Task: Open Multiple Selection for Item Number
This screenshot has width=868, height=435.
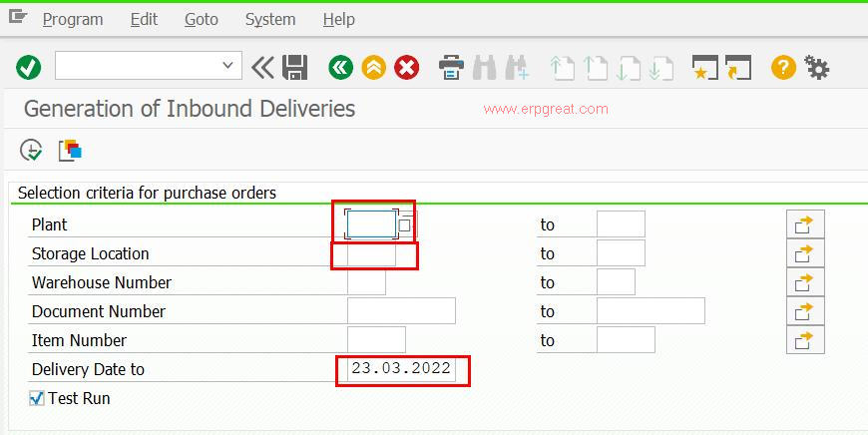Action: [805, 339]
